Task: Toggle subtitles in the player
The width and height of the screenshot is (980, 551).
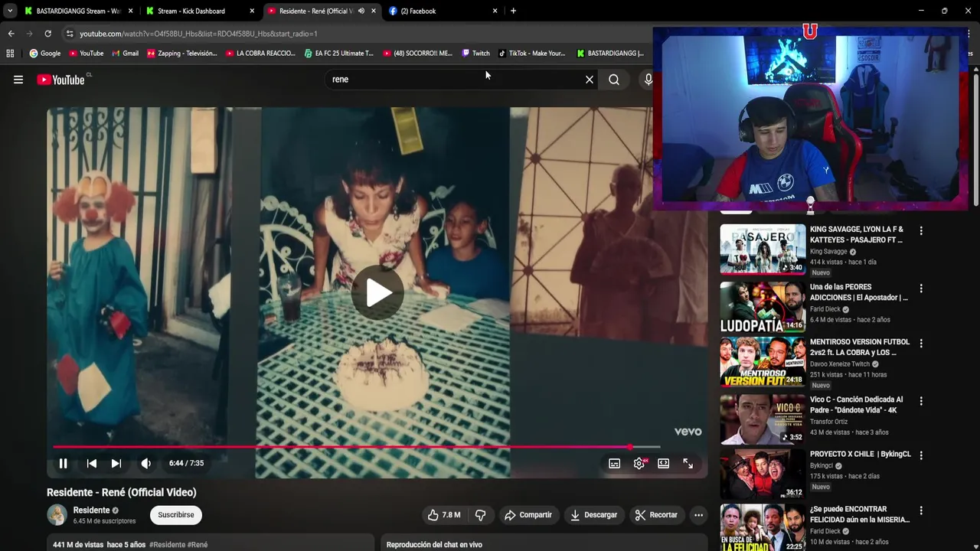Action: click(614, 463)
